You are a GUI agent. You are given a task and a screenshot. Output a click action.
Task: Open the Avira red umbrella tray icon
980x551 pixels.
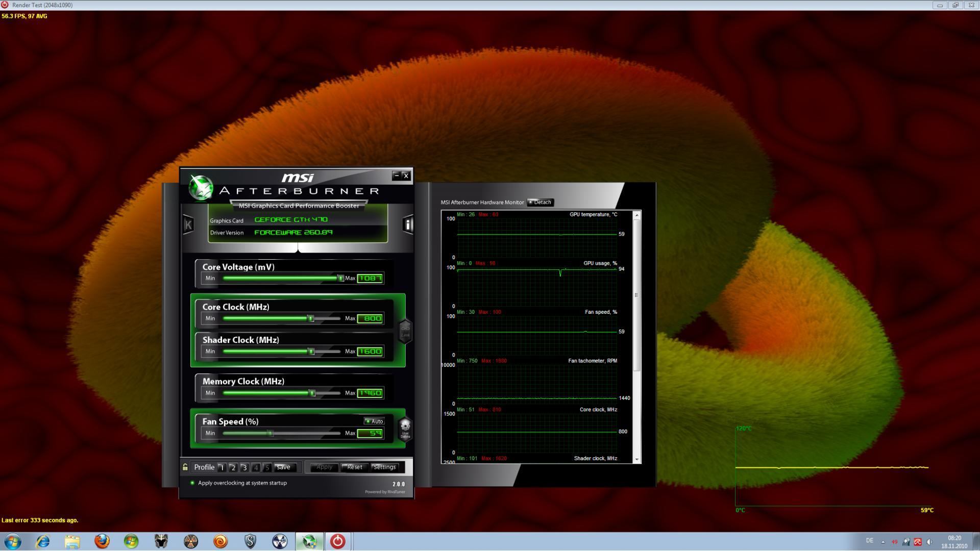pyautogui.click(x=918, y=542)
